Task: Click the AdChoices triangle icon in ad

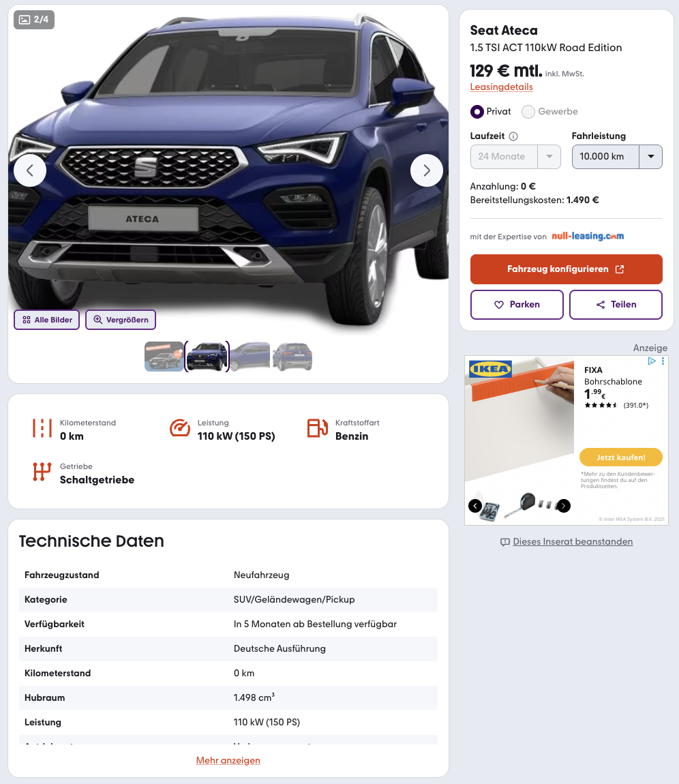Action: [x=652, y=361]
